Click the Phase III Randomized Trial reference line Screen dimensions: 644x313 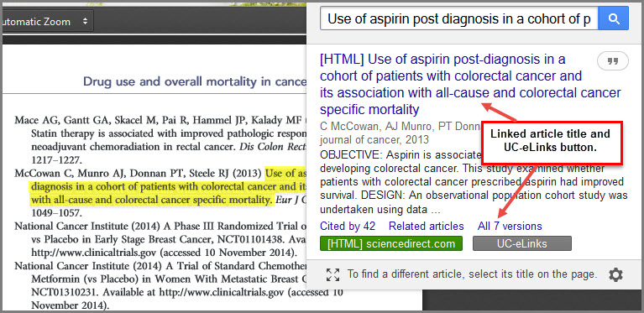pos(160,227)
